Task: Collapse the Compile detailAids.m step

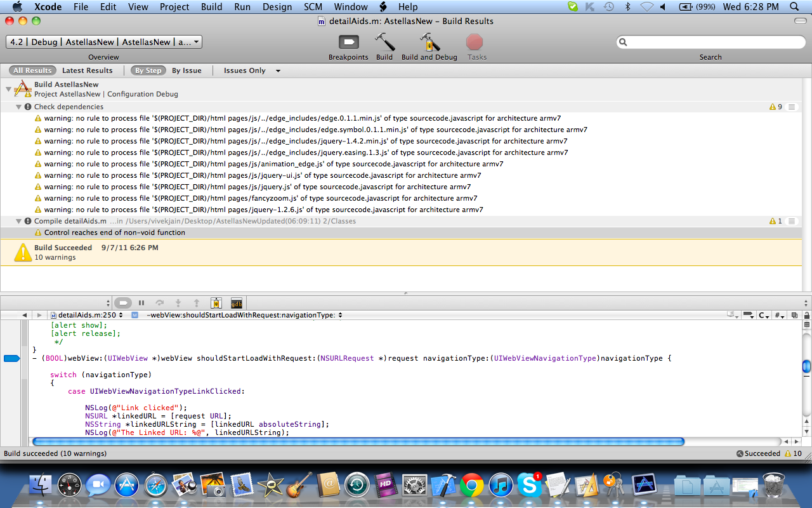Action: [19, 221]
